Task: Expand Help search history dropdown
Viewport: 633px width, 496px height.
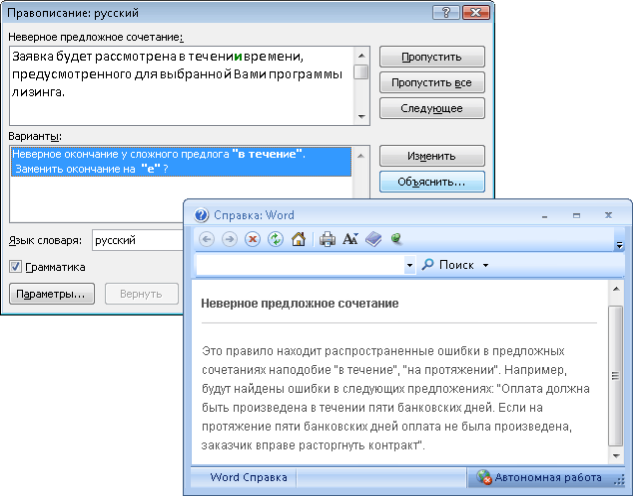Action: click(x=410, y=265)
